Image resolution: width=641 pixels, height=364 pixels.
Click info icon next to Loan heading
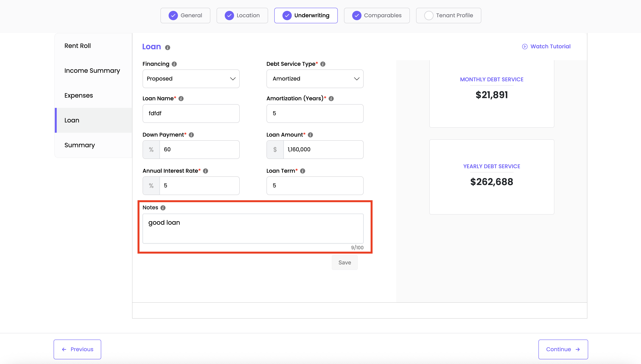coord(168,48)
